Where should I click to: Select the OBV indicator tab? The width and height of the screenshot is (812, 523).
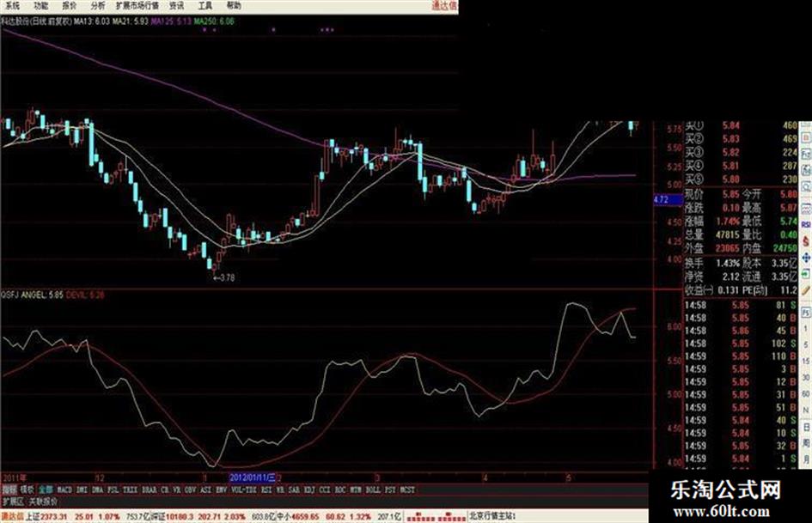click(x=190, y=490)
